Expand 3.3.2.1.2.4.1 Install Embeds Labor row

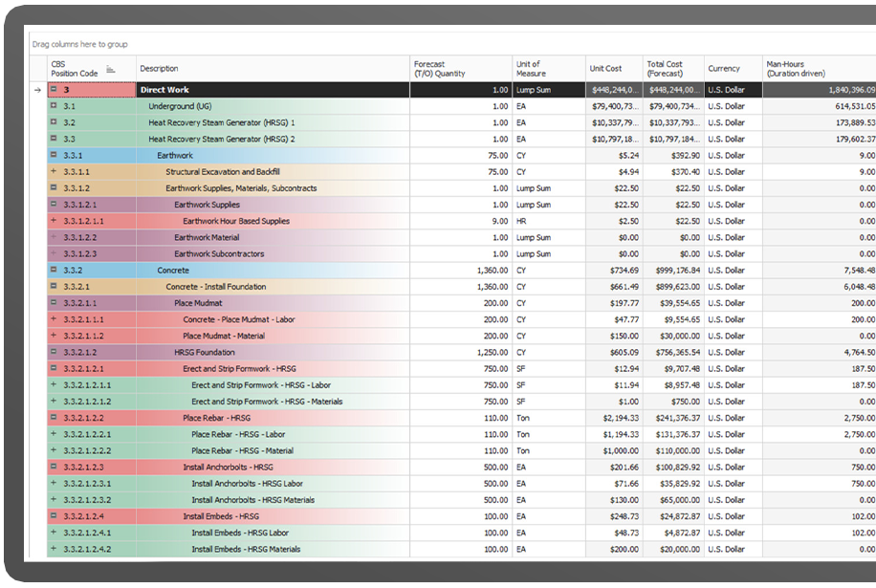pos(54,533)
